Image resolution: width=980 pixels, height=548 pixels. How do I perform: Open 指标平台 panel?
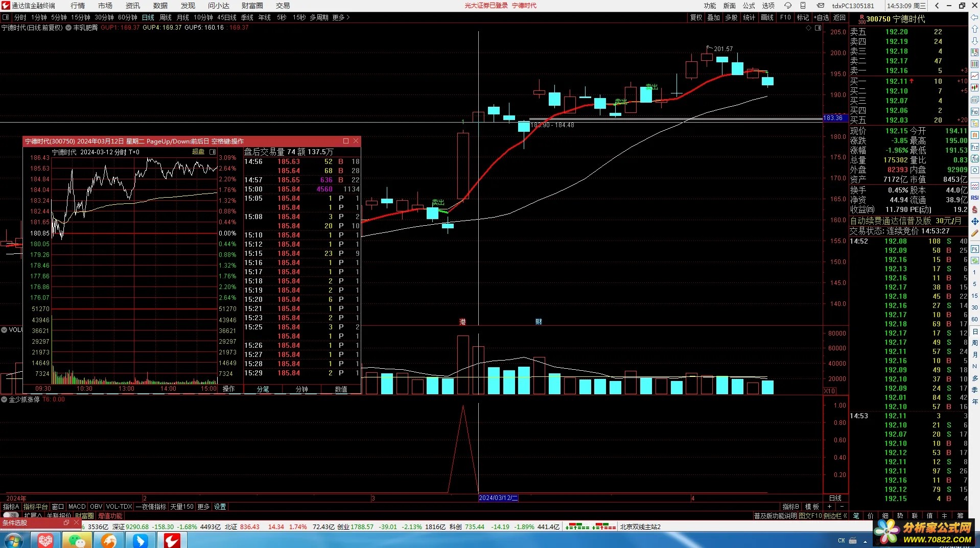(x=35, y=507)
